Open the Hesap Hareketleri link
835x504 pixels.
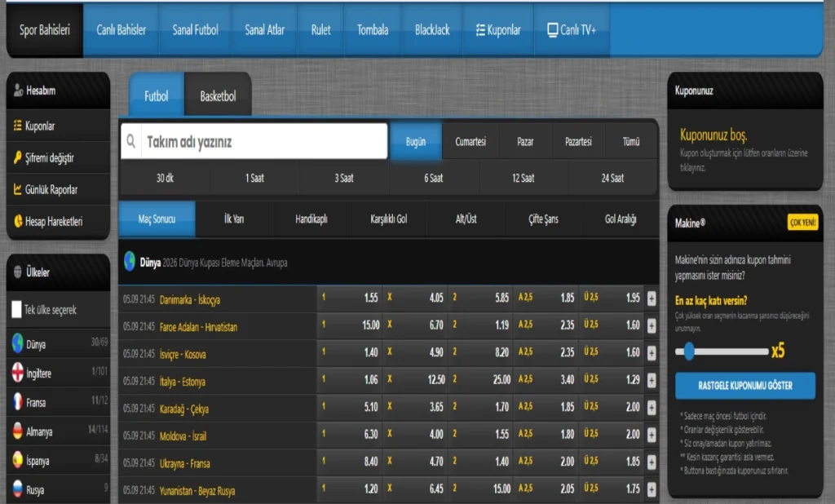click(53, 221)
